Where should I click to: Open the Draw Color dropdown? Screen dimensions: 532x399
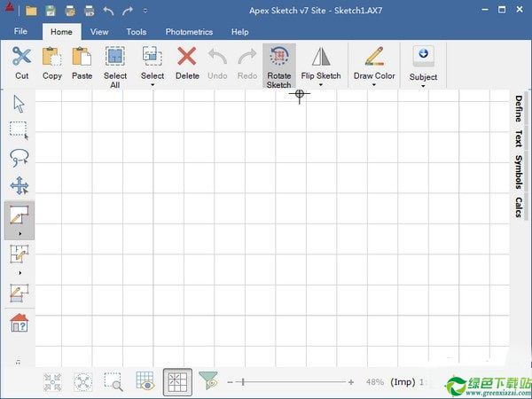[x=374, y=84]
